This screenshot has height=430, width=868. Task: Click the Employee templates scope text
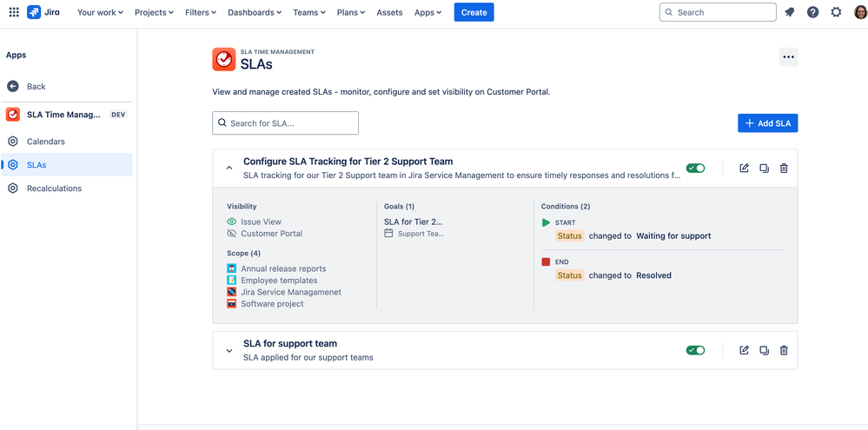(279, 280)
